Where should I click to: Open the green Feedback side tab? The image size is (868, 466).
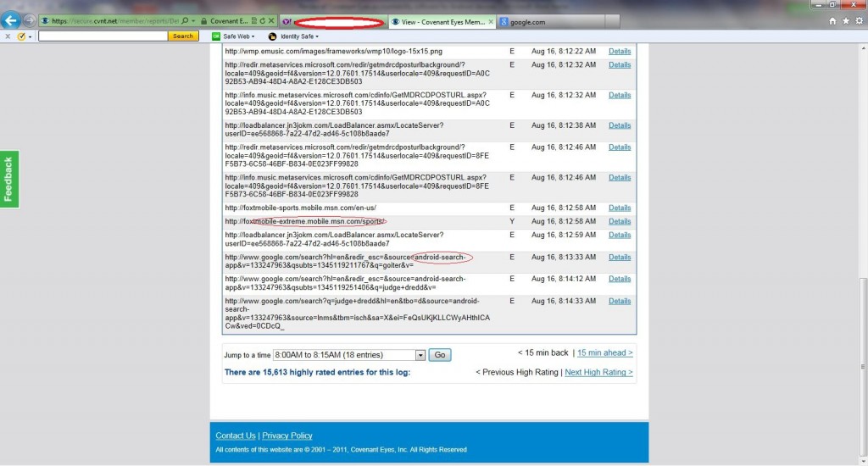(9, 180)
